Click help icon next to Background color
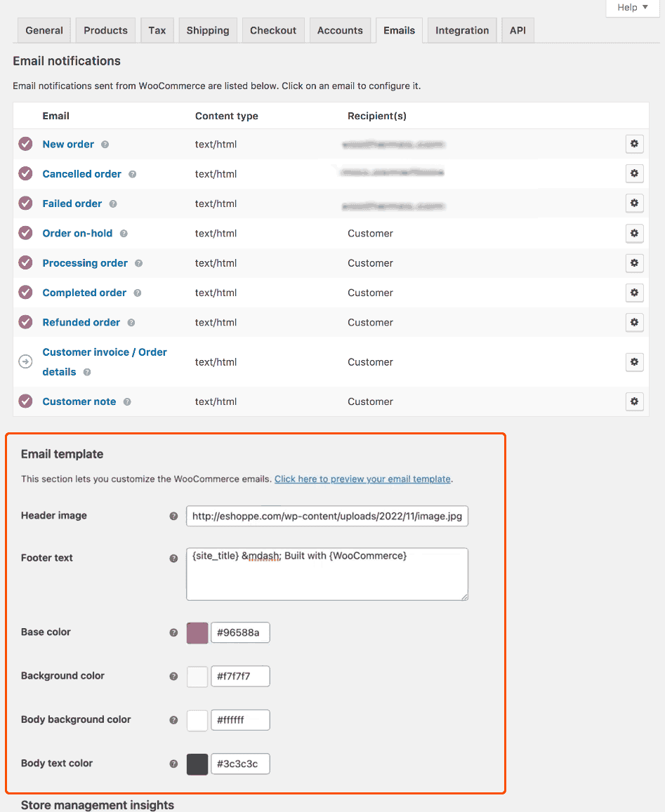This screenshot has height=812, width=665. [173, 677]
